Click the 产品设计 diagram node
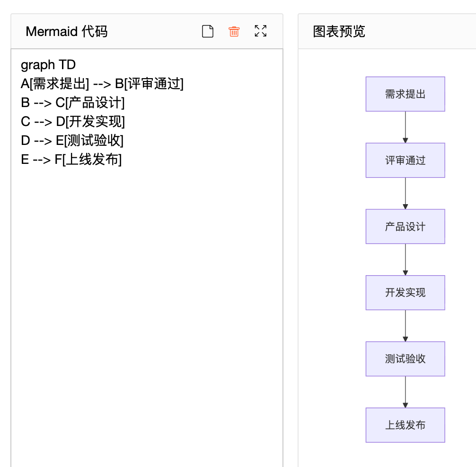Image resolution: width=476 pixels, height=467 pixels. (x=405, y=226)
